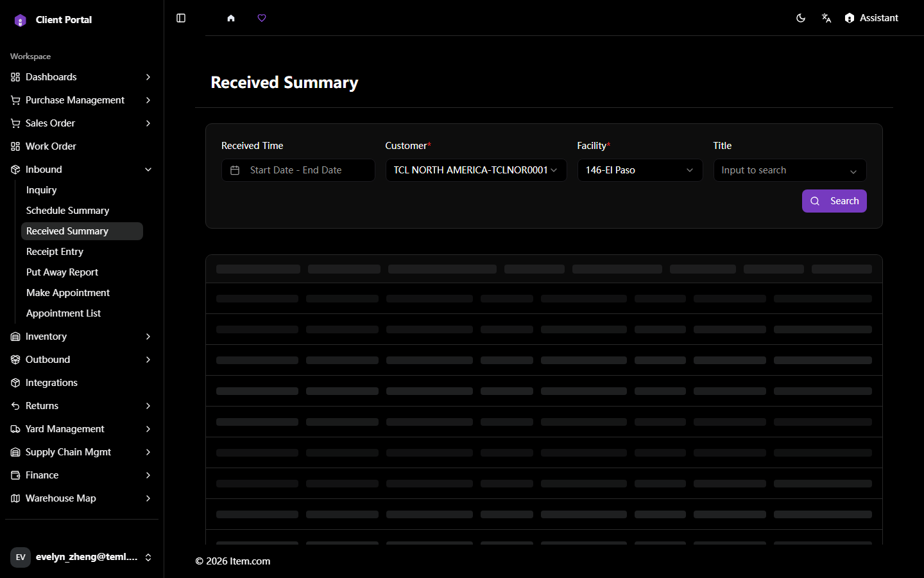Click the Supply Chain Mgmt icon
Viewport: 924px width, 578px height.
(15, 452)
